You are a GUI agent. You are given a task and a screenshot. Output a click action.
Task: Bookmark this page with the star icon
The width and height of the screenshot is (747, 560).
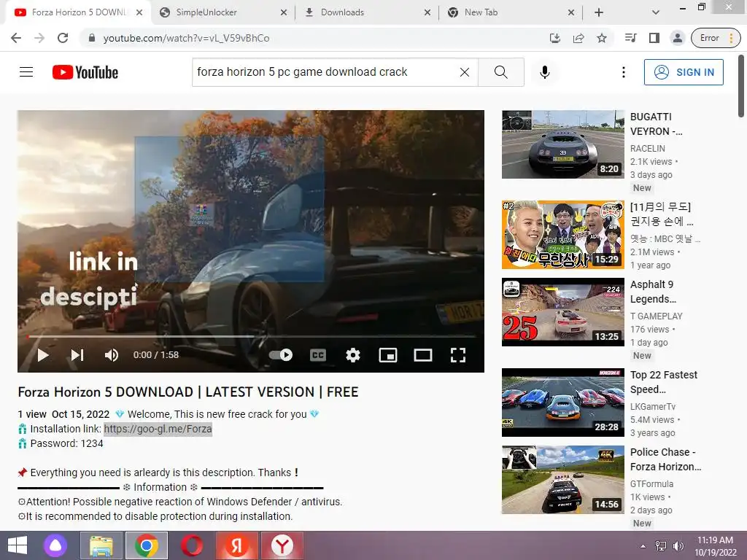(602, 38)
